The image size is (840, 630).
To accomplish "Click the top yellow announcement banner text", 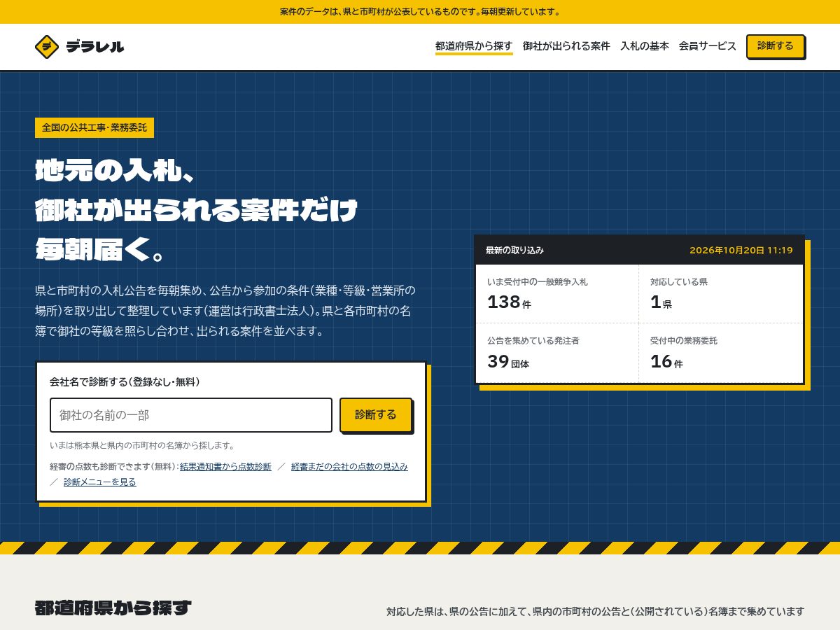I will [x=420, y=12].
